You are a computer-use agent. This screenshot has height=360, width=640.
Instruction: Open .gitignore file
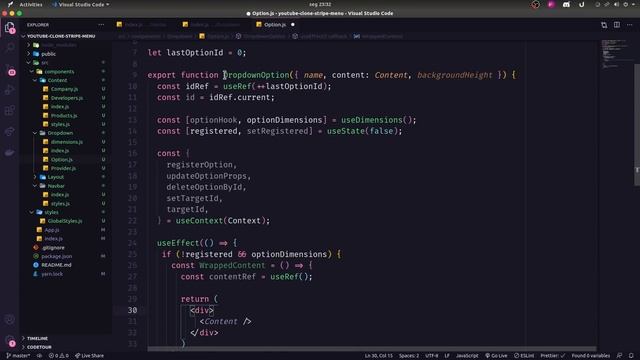tap(53, 247)
